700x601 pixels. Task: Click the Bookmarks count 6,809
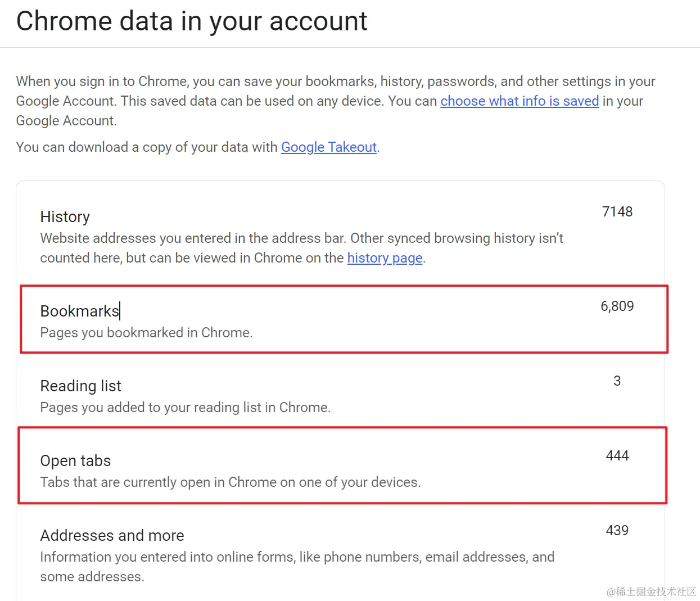click(x=617, y=306)
